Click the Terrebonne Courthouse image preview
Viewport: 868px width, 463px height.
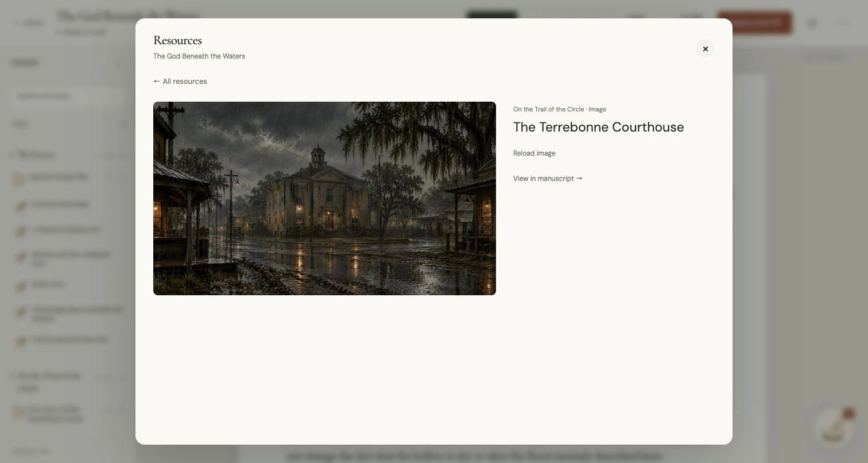[x=324, y=198]
